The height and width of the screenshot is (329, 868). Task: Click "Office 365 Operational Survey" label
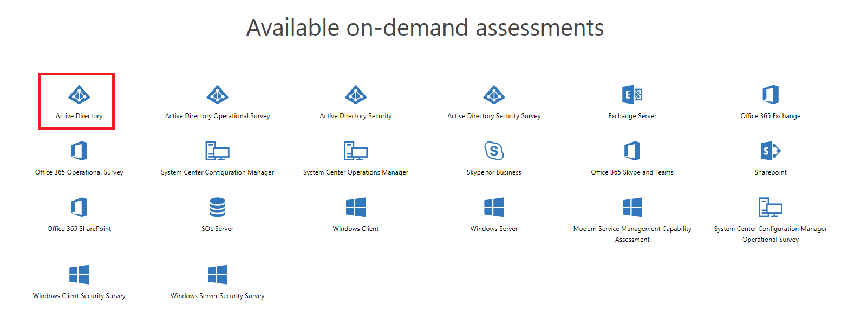click(x=79, y=172)
